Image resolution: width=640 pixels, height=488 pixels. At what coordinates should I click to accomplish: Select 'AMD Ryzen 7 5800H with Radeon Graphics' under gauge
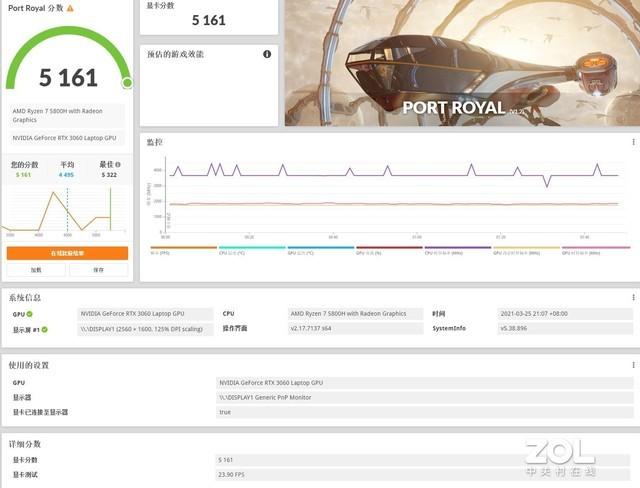pos(67,115)
